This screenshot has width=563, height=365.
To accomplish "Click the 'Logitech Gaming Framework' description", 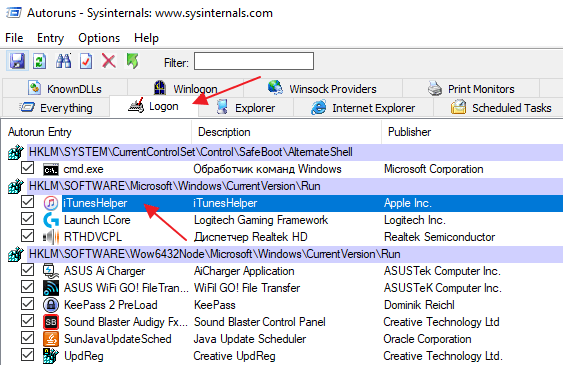I will pyautogui.click(x=261, y=220).
